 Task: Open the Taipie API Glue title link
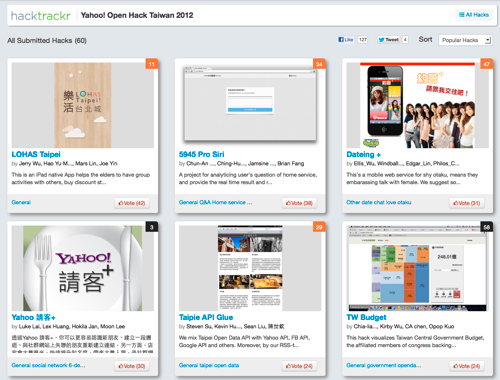206,317
